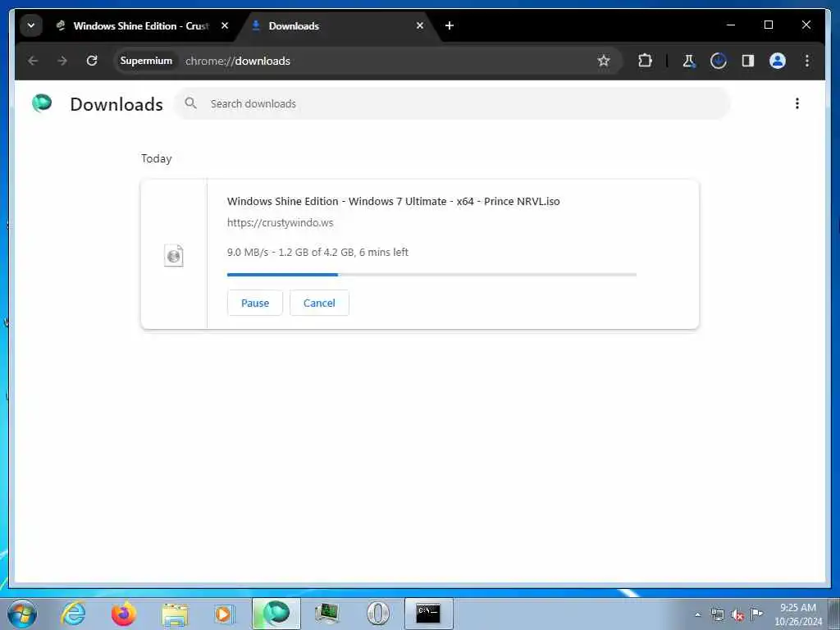The width and height of the screenshot is (840, 630).
Task: Open the Downloads page more-actions menu
Action: (797, 103)
